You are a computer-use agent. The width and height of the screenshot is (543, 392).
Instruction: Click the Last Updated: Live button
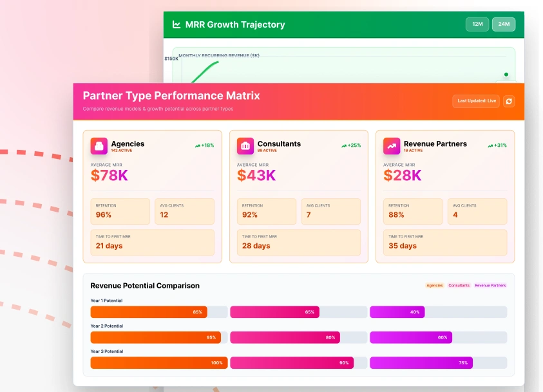pyautogui.click(x=476, y=101)
